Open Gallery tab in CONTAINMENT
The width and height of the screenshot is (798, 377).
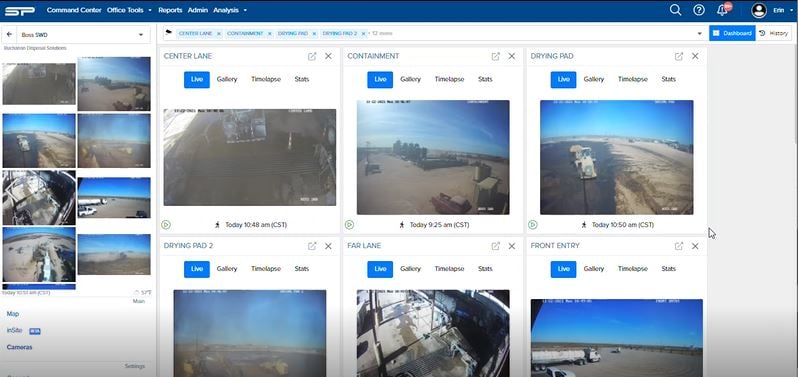(410, 79)
